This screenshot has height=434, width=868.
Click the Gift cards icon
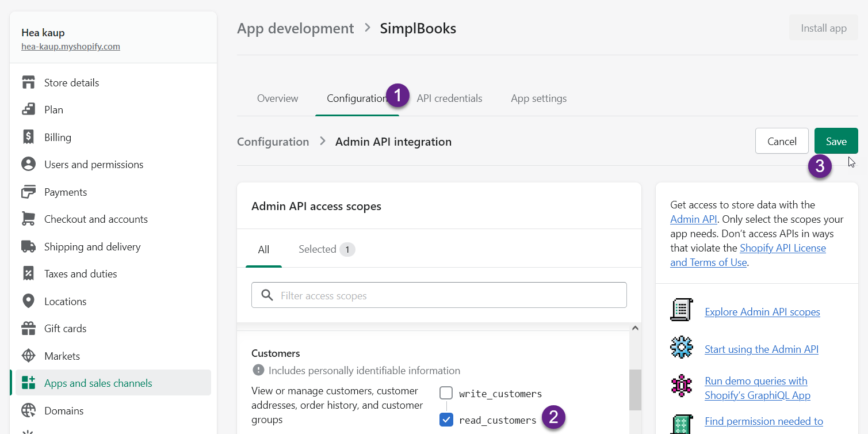pyautogui.click(x=28, y=328)
